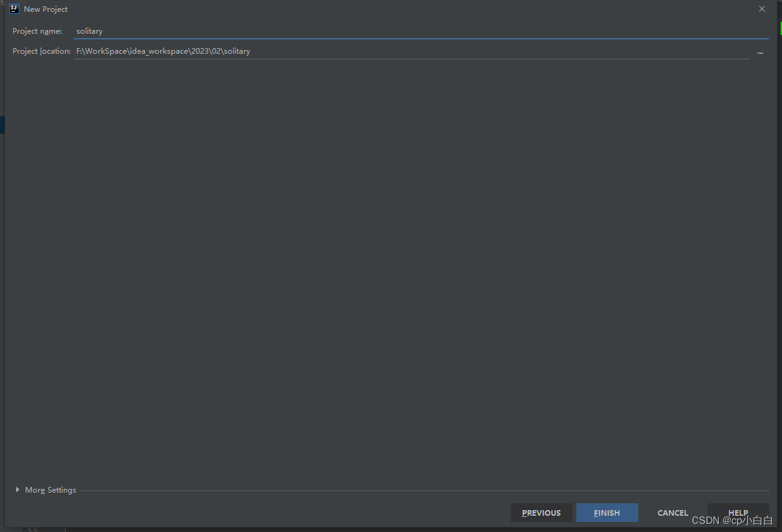Close the New Project dialog window
The height and width of the screenshot is (532, 782).
(x=762, y=9)
